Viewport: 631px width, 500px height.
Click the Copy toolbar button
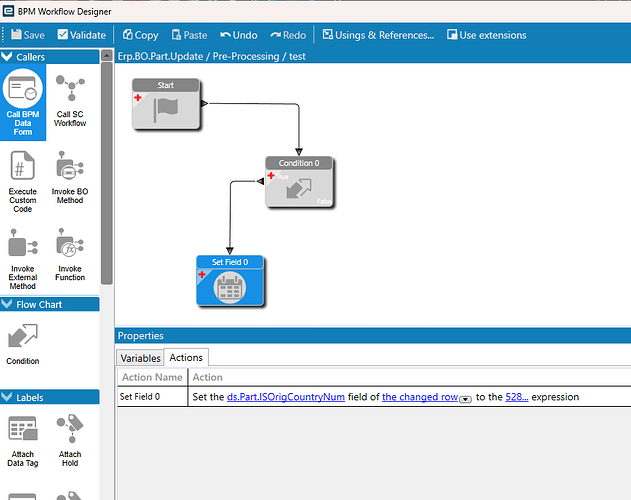[x=140, y=35]
